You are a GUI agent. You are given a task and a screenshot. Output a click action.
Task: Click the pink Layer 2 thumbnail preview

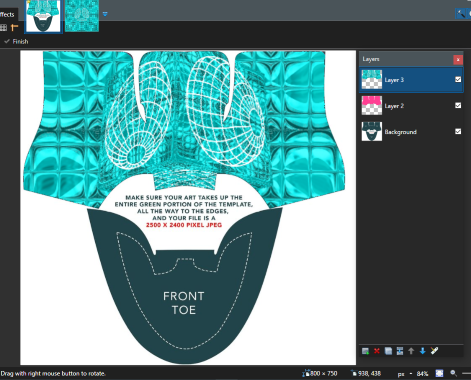point(372,105)
